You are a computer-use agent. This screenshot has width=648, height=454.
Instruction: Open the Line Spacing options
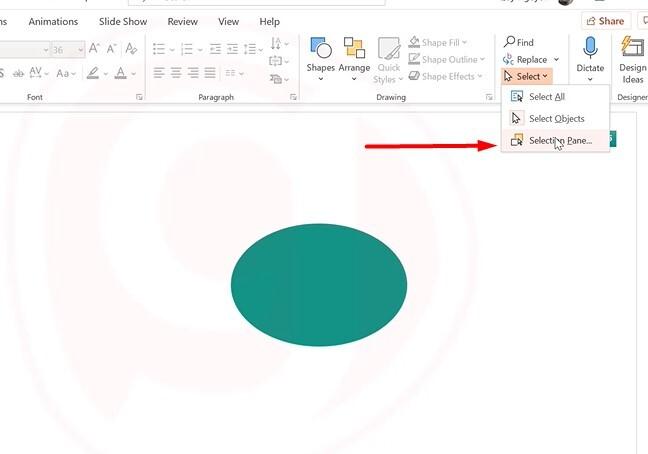pyautogui.click(x=253, y=49)
